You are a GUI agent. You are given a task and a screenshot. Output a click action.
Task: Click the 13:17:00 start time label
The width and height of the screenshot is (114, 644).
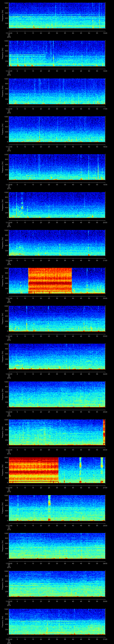[x=9, y=147]
